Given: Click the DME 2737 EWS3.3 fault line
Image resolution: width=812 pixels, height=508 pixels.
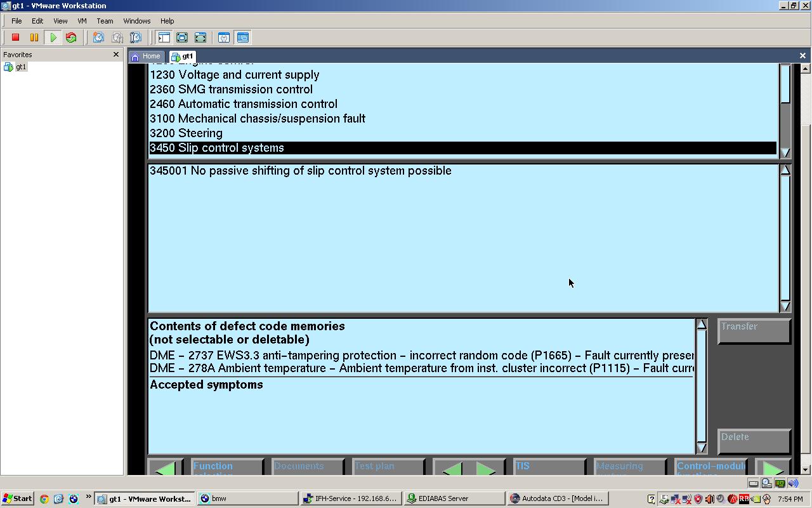Looking at the screenshot, I should point(422,356).
